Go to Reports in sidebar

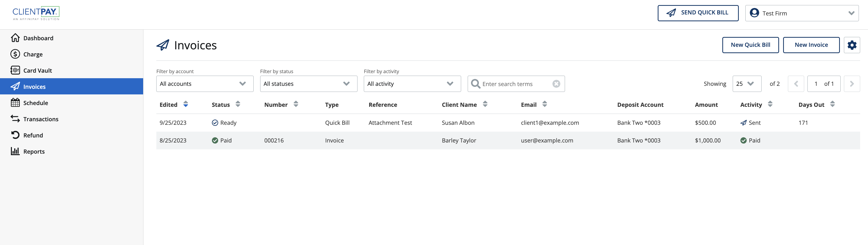click(71, 151)
